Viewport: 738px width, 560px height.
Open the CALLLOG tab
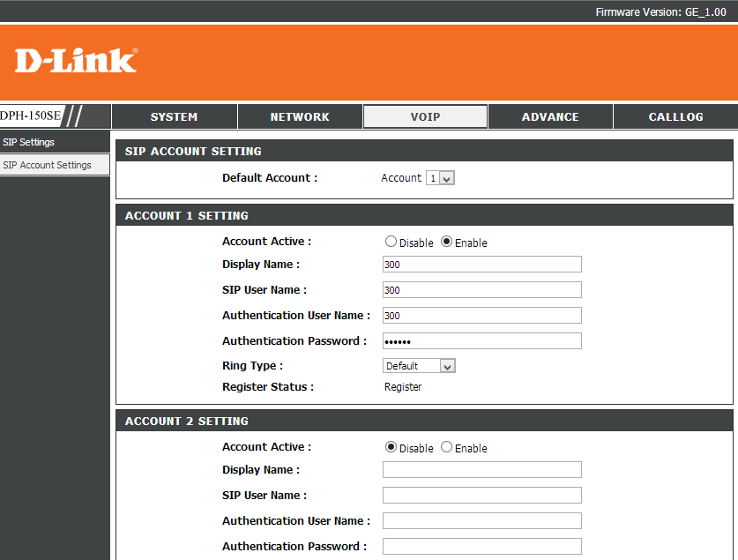click(x=676, y=116)
